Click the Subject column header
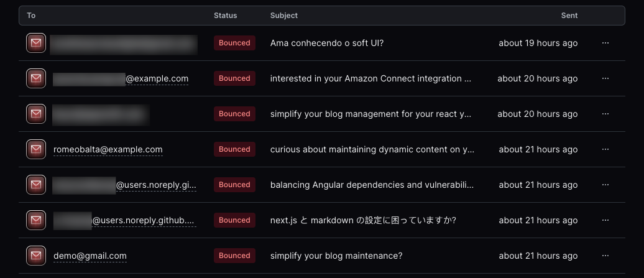Image resolution: width=644 pixels, height=278 pixels. click(x=283, y=16)
